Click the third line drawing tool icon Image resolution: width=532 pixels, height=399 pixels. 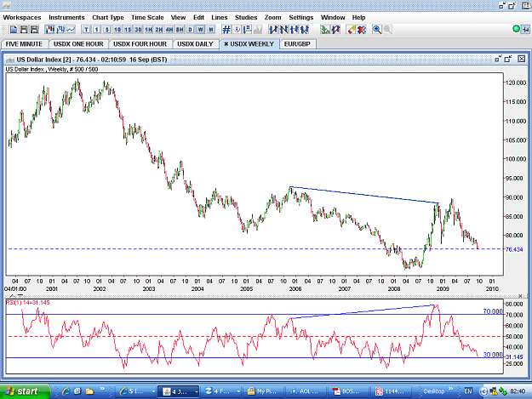(295, 30)
